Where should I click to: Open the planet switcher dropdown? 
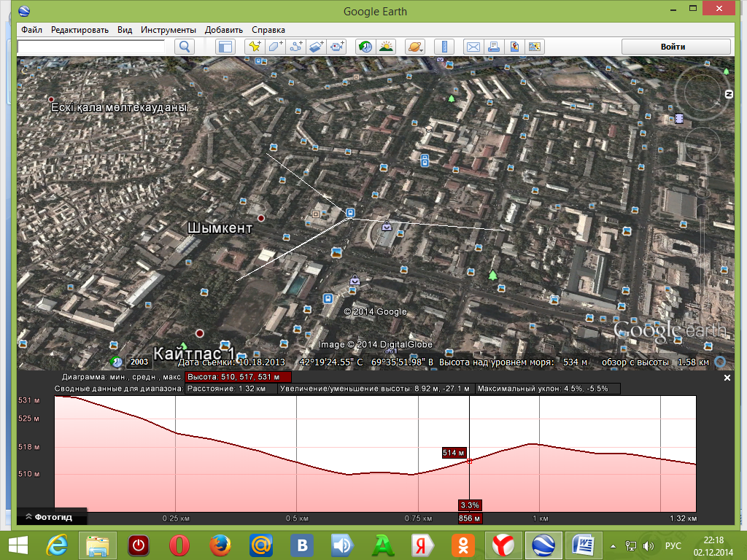click(415, 47)
